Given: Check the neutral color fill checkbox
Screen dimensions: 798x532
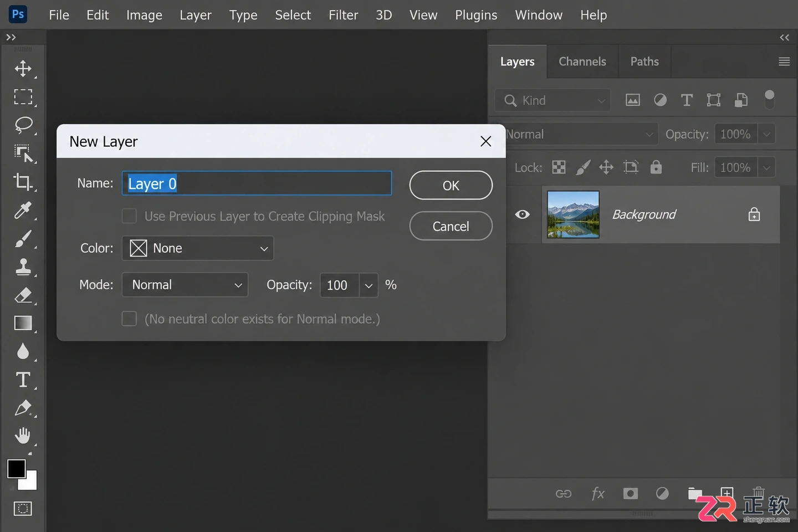Looking at the screenshot, I should (129, 319).
